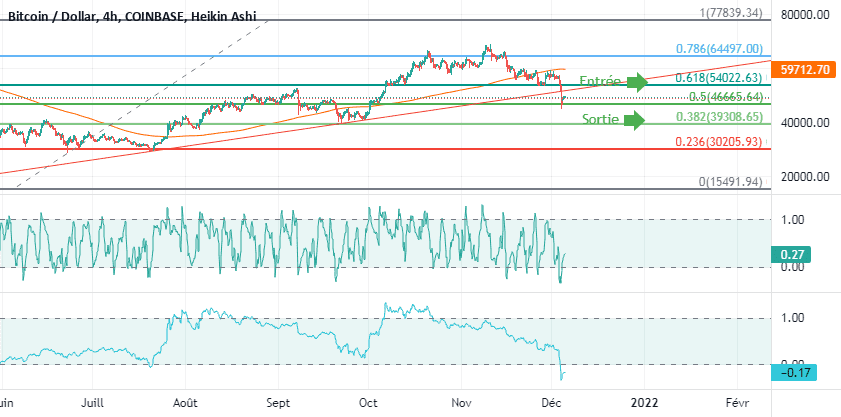Click the Févr label on time axis
Screen dimensions: 841x417
pyautogui.click(x=736, y=403)
